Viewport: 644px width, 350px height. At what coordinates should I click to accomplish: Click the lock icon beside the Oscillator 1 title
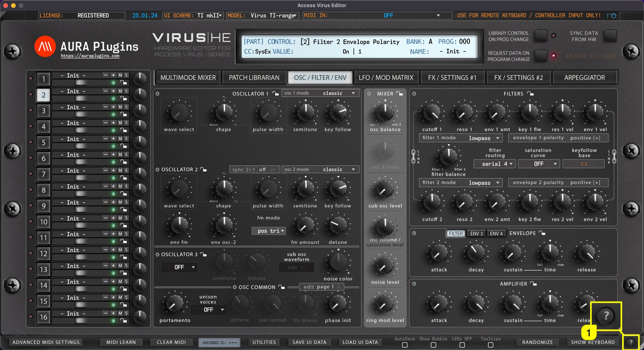point(275,94)
